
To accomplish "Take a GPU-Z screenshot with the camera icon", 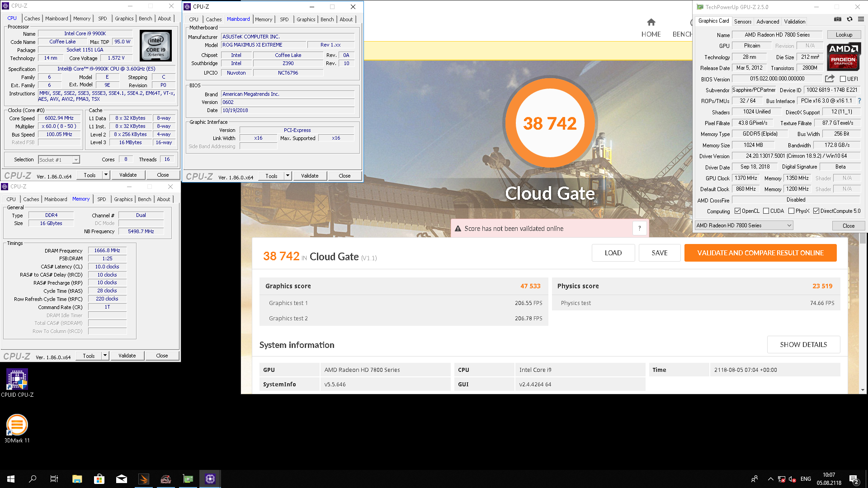I will tap(838, 19).
